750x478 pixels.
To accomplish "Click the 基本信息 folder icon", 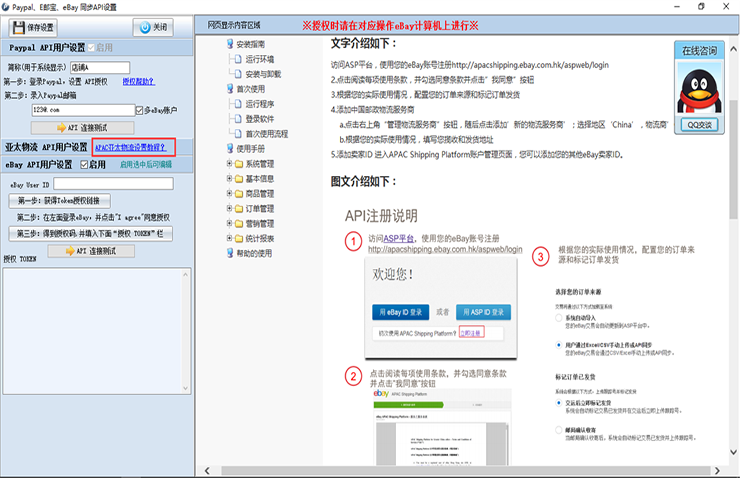I will point(239,178).
